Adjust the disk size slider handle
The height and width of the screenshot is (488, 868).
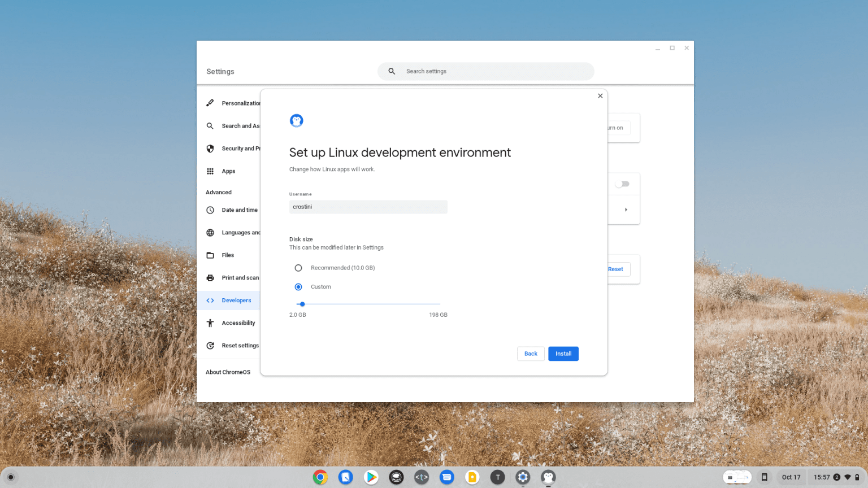tap(302, 304)
